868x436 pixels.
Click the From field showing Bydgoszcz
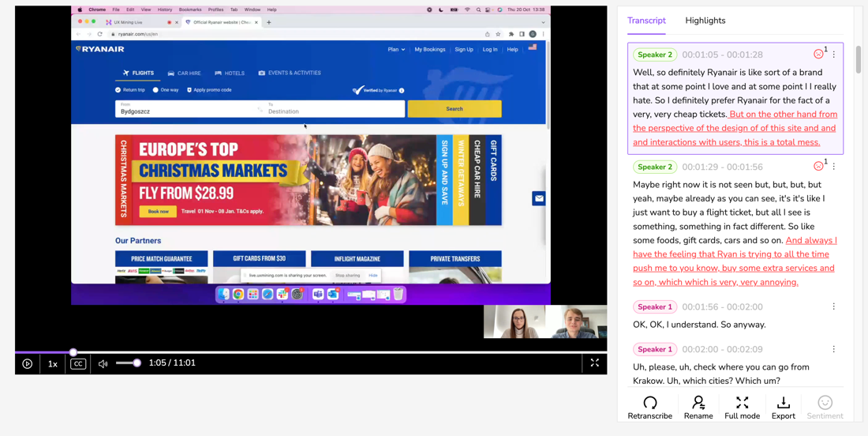click(186, 108)
